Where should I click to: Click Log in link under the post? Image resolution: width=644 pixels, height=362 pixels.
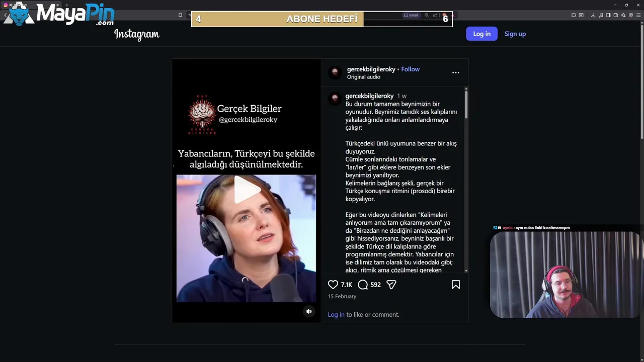click(x=336, y=315)
